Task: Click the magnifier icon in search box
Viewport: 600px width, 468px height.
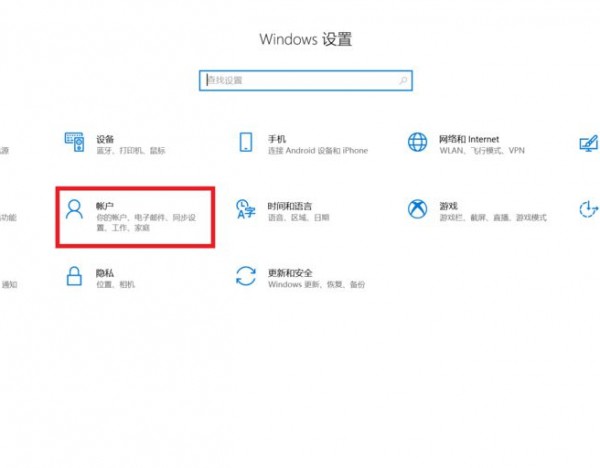Action: tap(403, 80)
